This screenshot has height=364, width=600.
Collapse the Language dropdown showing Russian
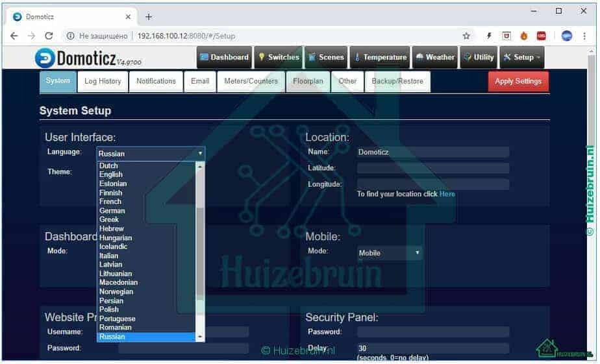pyautogui.click(x=151, y=154)
